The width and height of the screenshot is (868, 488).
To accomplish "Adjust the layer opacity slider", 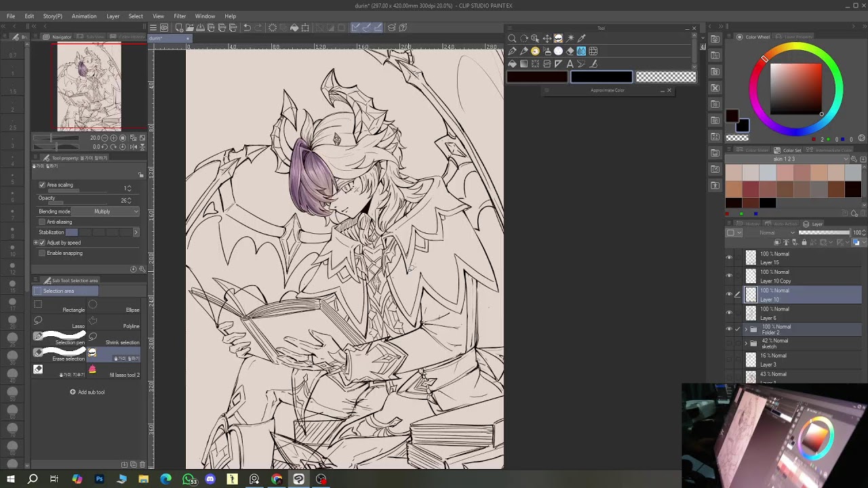I will point(824,232).
